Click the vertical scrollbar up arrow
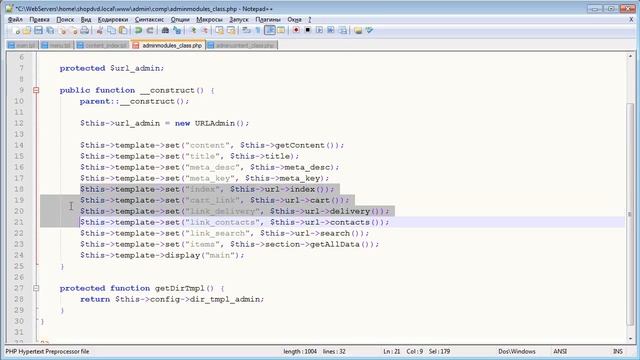 coord(630,56)
